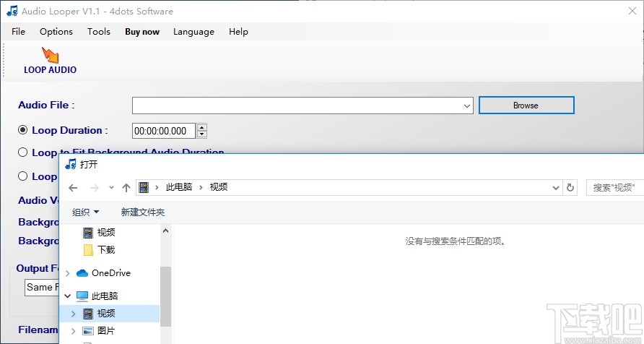Close the Audio Looper window
Viewport: 644px width, 344px height.
tap(632, 11)
